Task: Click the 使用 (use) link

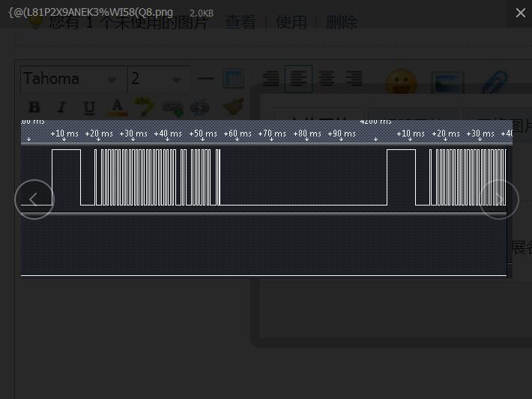Action: click(x=291, y=22)
